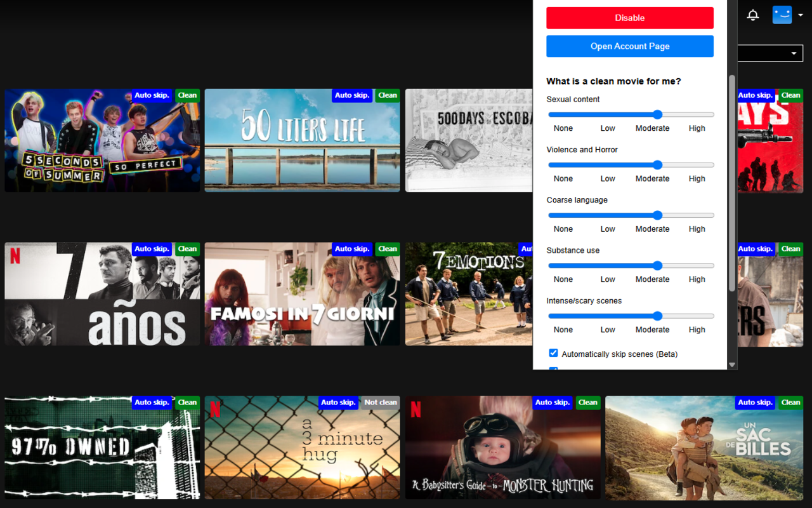The width and height of the screenshot is (812, 508).
Task: Click the Netflix N logo on Babysitter's Guide
Action: click(416, 409)
